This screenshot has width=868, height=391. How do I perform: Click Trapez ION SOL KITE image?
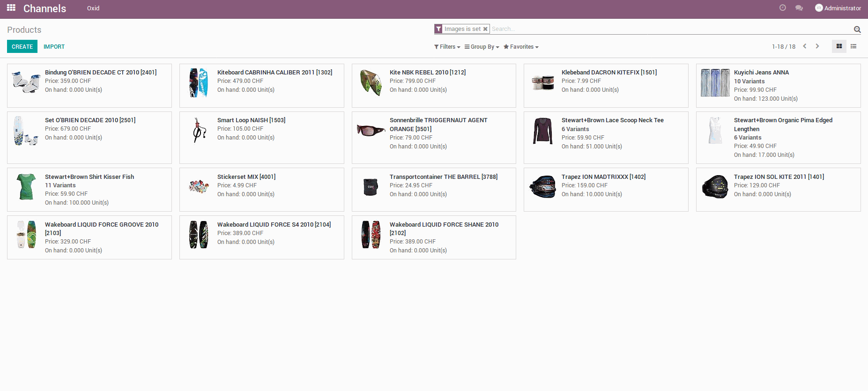715,187
